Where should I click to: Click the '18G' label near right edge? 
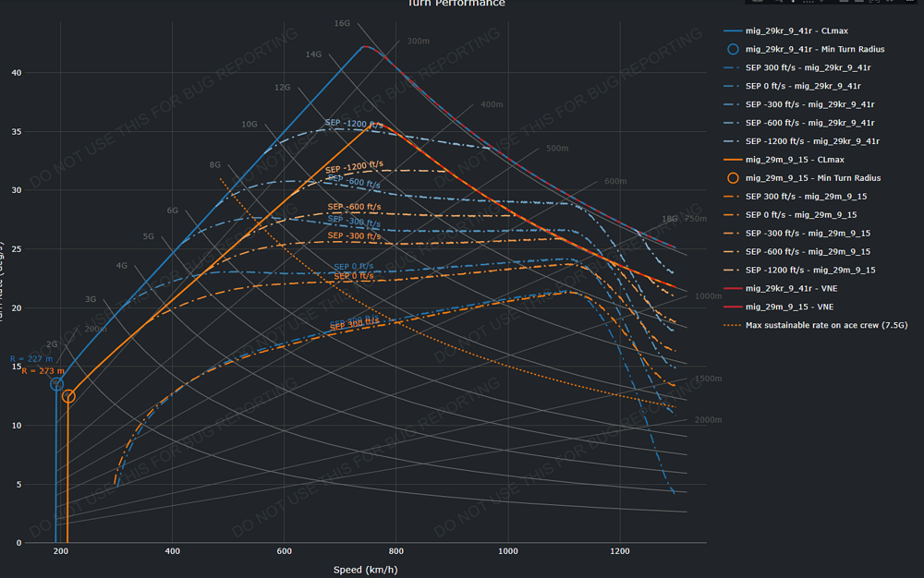(669, 219)
